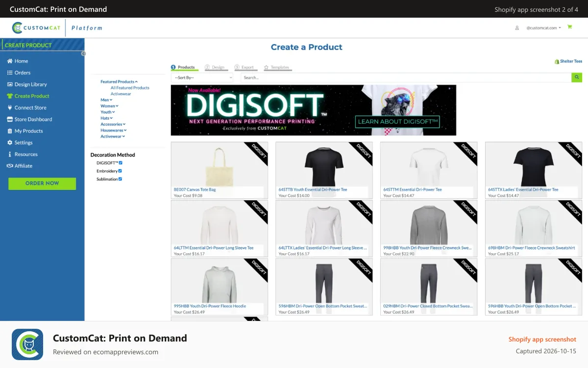Uncheck the DIGISOFT decoration method
Image resolution: width=588 pixels, height=368 pixels.
click(x=121, y=163)
